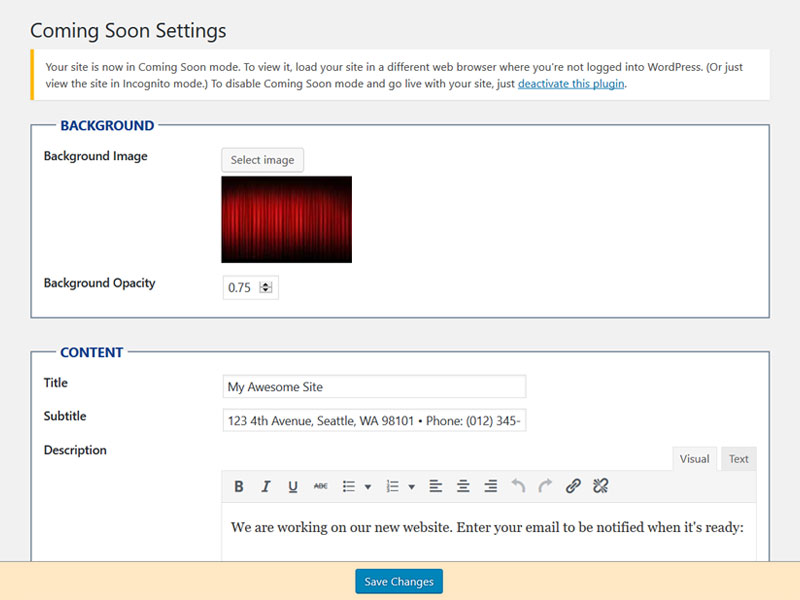This screenshot has width=800, height=600.
Task: Click the Background Opacity label
Action: [x=99, y=283]
